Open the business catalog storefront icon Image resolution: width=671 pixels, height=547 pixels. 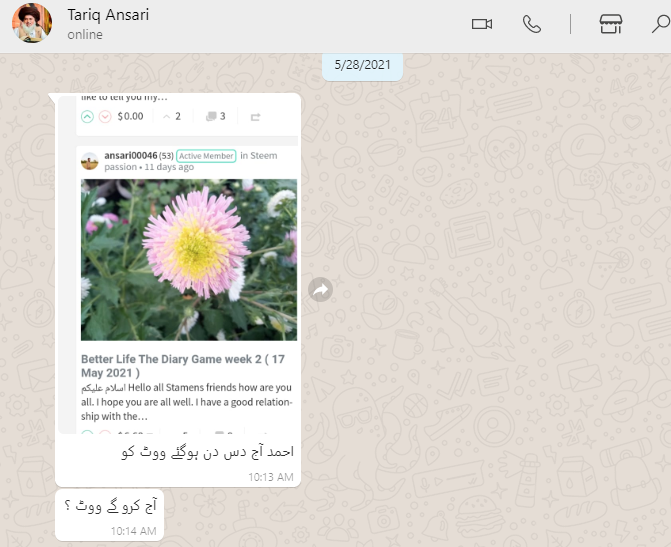tap(611, 24)
